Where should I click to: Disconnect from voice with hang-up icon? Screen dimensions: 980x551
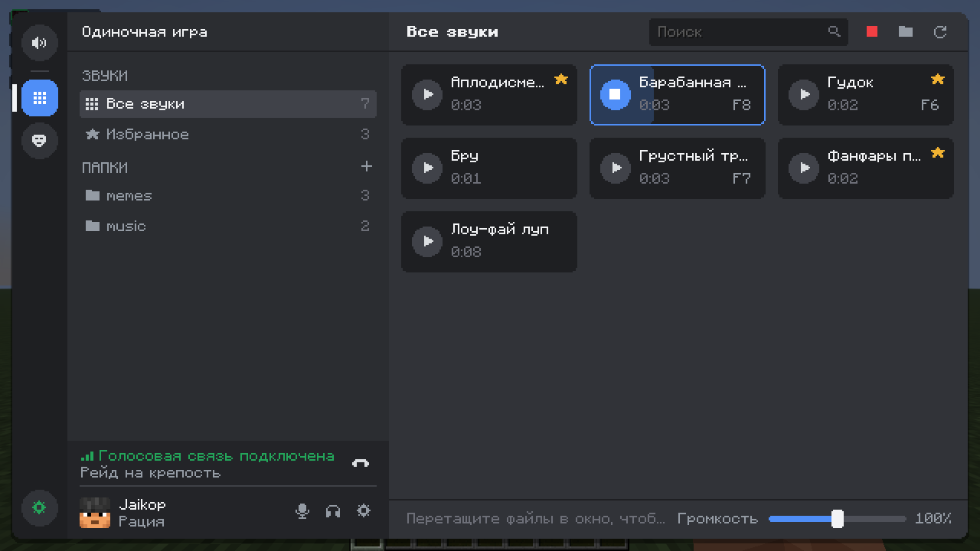tap(361, 464)
